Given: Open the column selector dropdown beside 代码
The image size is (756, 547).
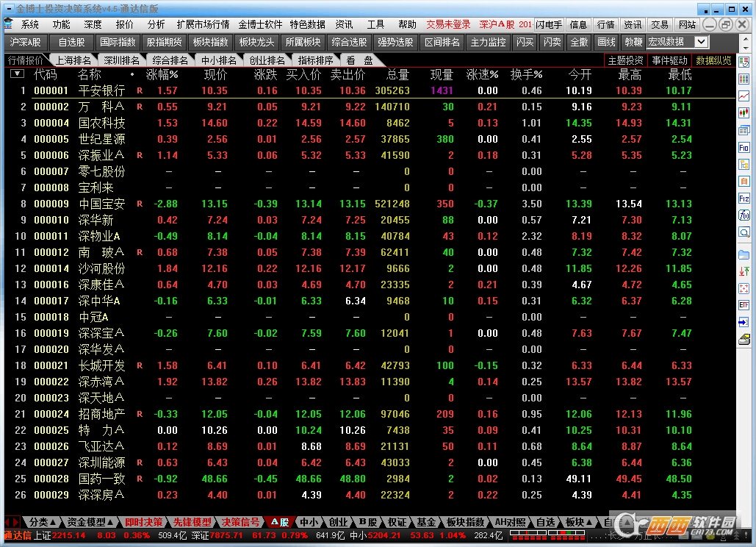Looking at the screenshot, I should 18,74.
